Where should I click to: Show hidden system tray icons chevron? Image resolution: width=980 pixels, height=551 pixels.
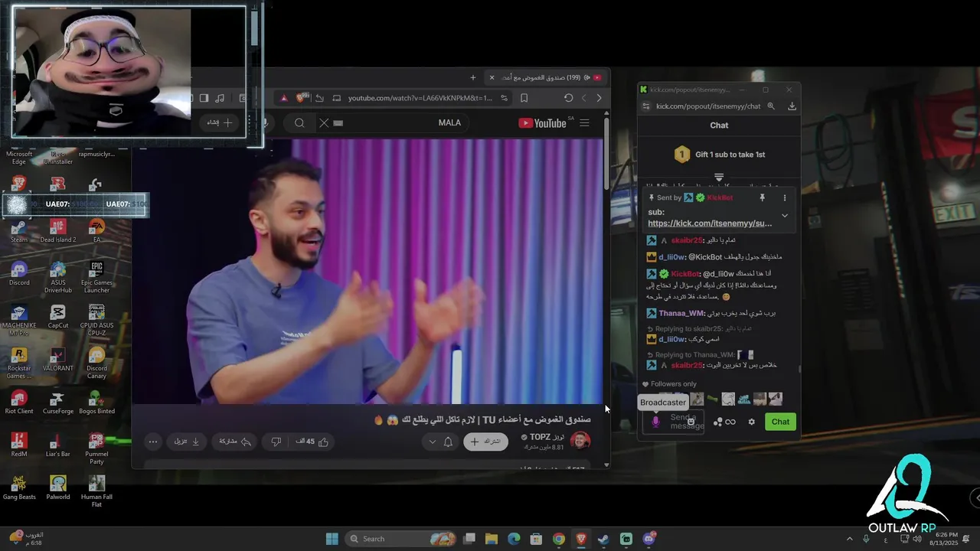(849, 539)
